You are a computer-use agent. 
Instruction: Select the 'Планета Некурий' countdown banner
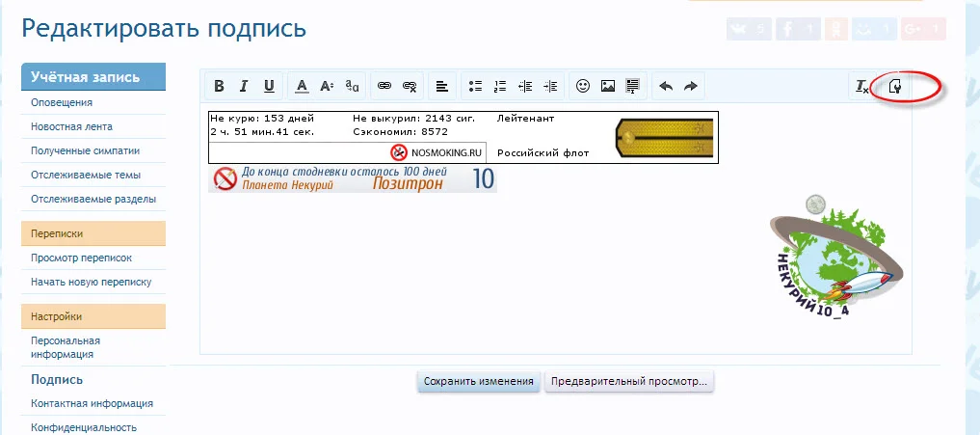353,179
